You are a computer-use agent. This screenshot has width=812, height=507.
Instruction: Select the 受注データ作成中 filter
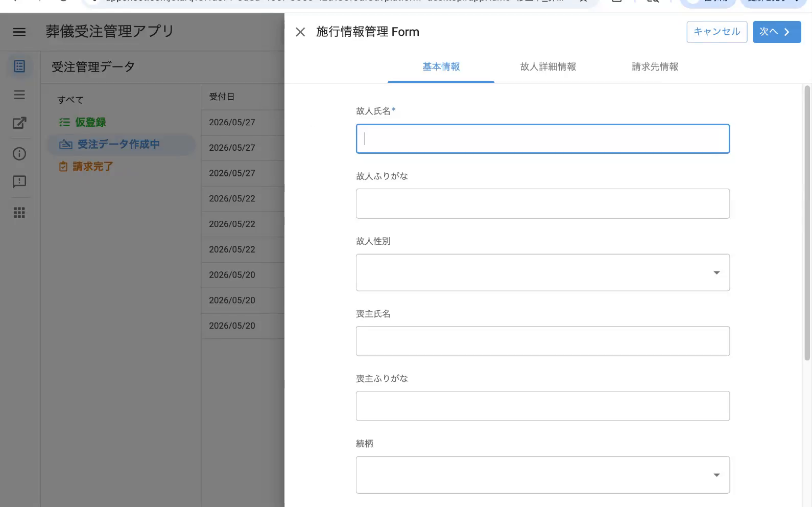[x=118, y=145]
